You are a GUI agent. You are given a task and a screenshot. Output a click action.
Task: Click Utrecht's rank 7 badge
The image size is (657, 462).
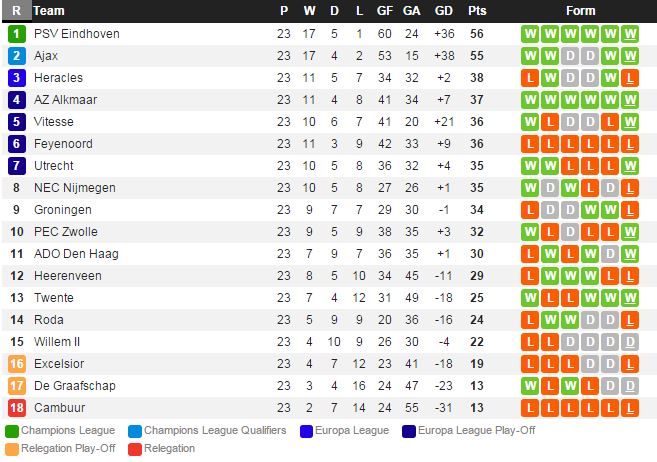pyautogui.click(x=16, y=166)
